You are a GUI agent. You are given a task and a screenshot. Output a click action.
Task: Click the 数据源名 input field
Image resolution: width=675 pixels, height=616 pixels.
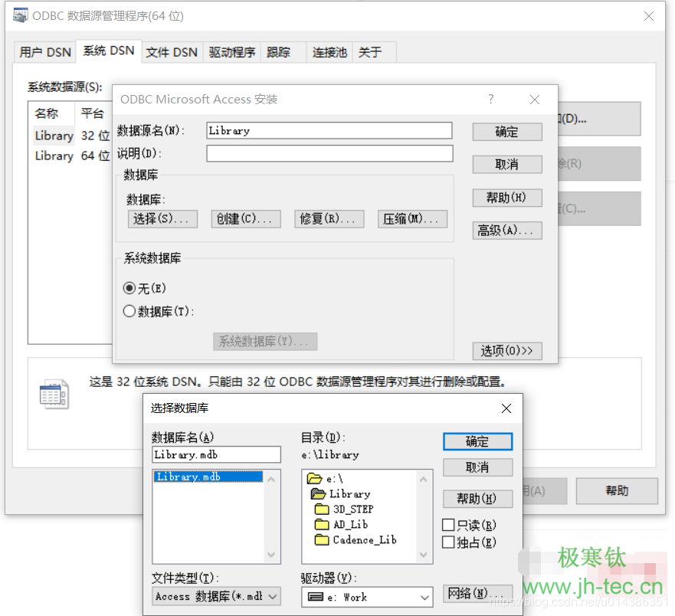[x=329, y=131]
